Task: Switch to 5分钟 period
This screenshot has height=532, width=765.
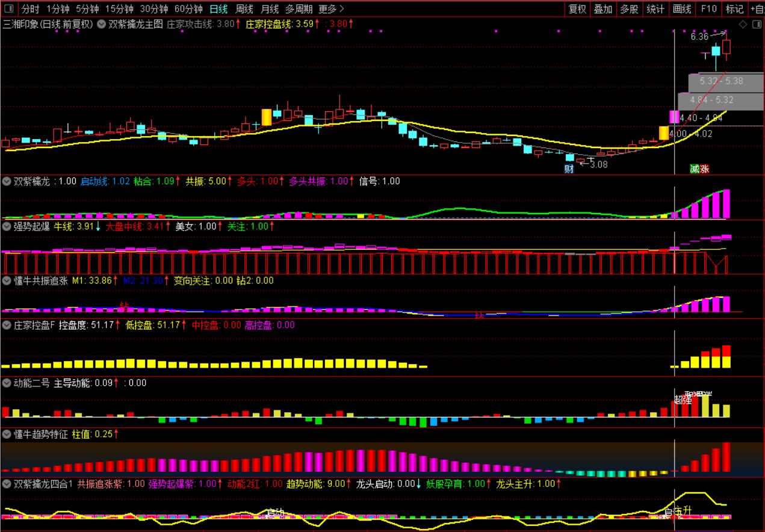Action: click(87, 9)
